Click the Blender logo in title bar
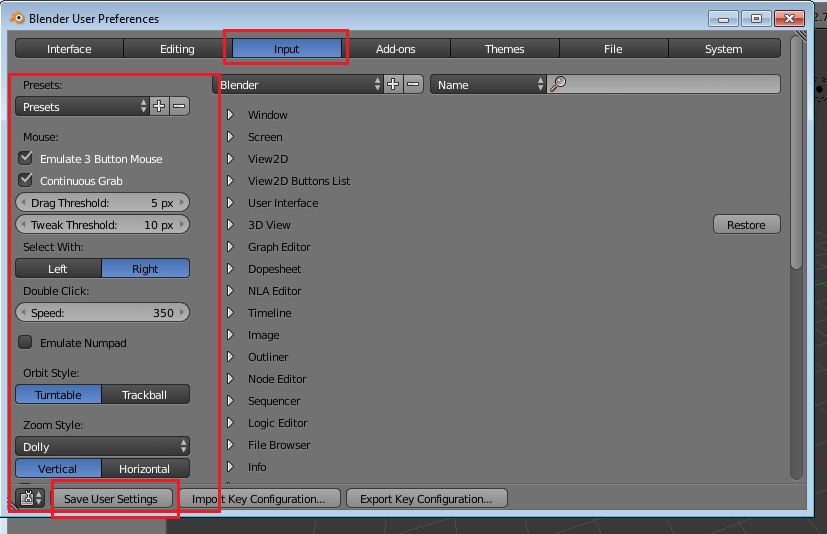Viewport: 827px width, 534px height. 17,18
